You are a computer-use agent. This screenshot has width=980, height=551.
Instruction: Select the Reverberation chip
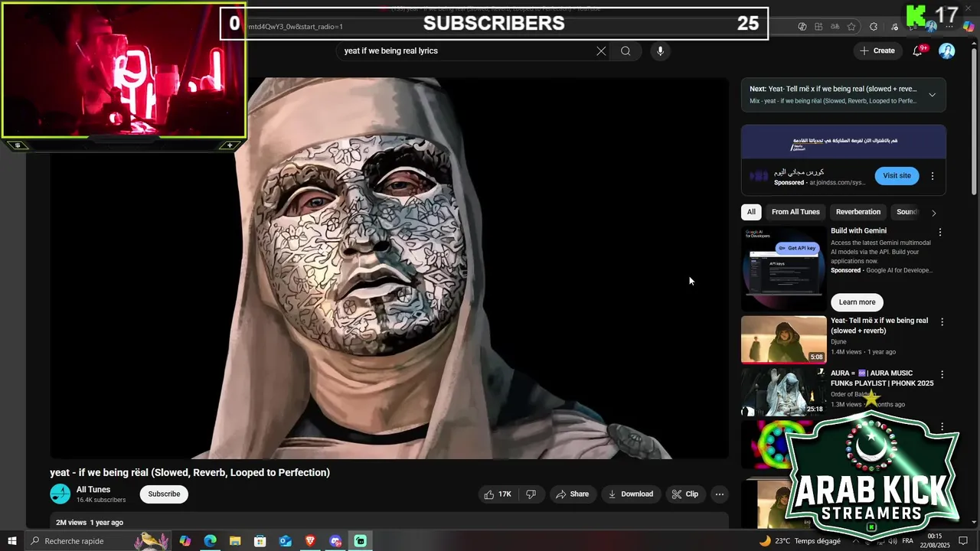pyautogui.click(x=858, y=212)
